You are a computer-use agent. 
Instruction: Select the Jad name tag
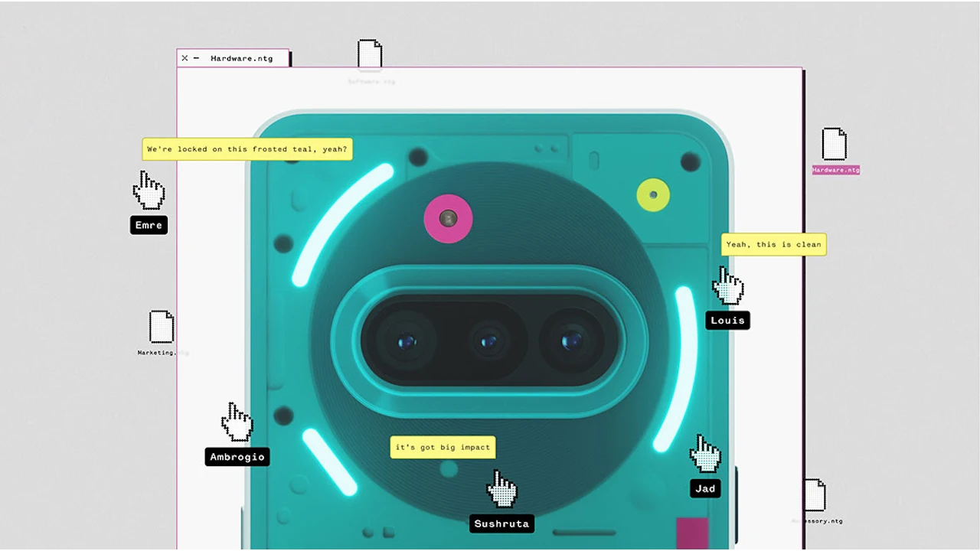click(x=705, y=488)
